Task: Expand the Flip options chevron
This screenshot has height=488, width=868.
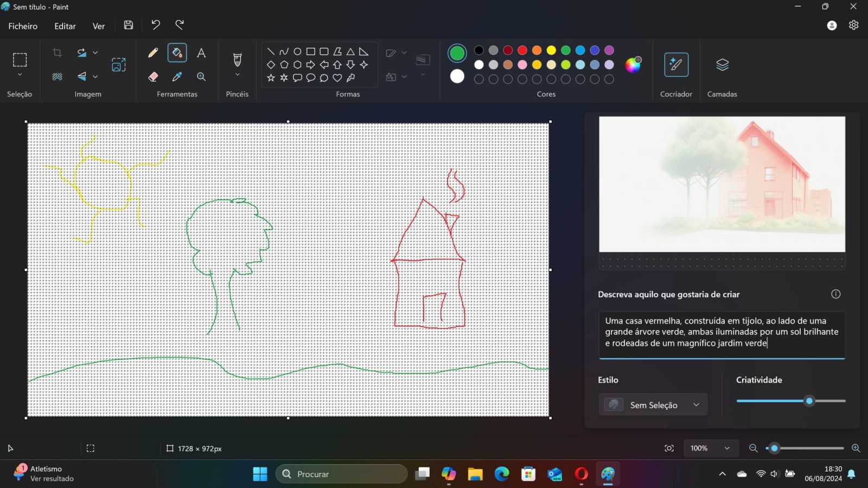Action: [95, 76]
